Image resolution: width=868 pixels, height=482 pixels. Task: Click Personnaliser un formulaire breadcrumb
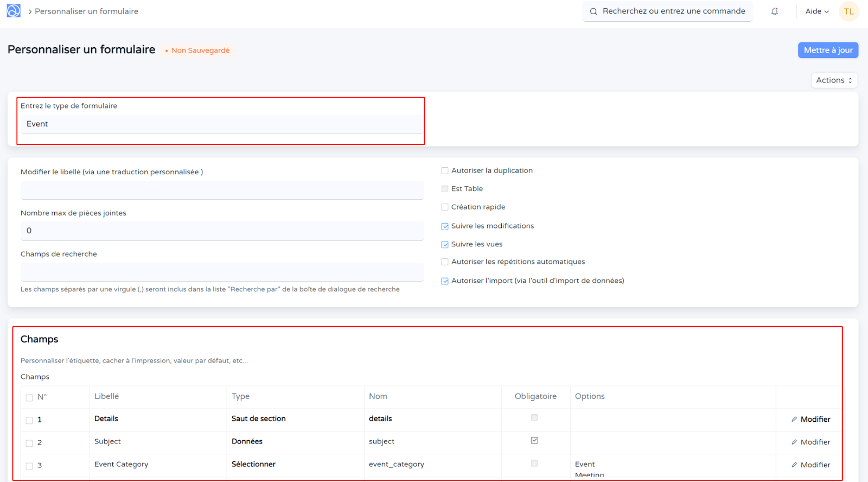coord(86,11)
